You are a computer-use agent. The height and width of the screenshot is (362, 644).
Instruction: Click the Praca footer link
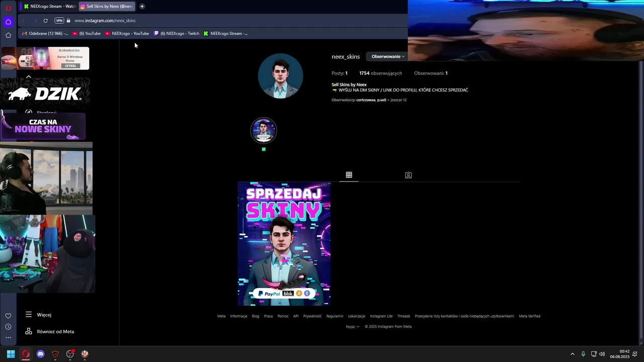(x=268, y=316)
